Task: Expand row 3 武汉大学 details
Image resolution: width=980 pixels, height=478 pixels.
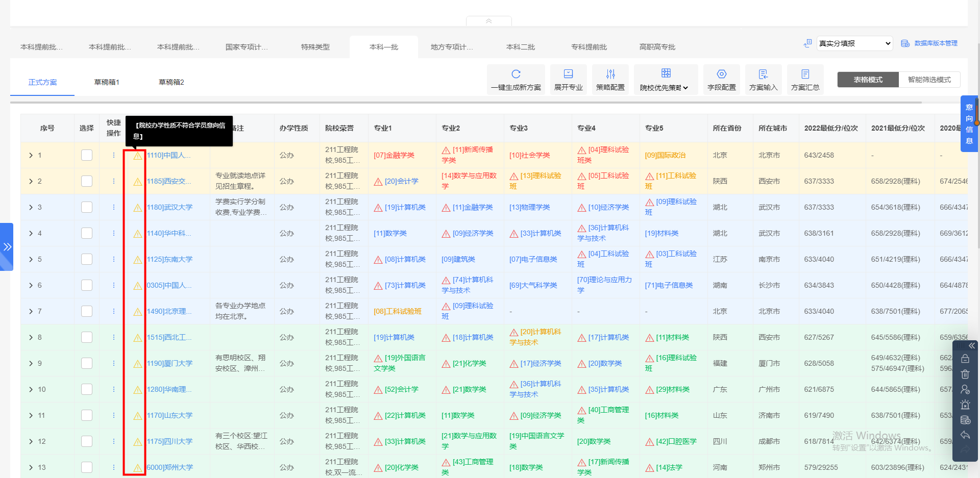Action: [31, 207]
